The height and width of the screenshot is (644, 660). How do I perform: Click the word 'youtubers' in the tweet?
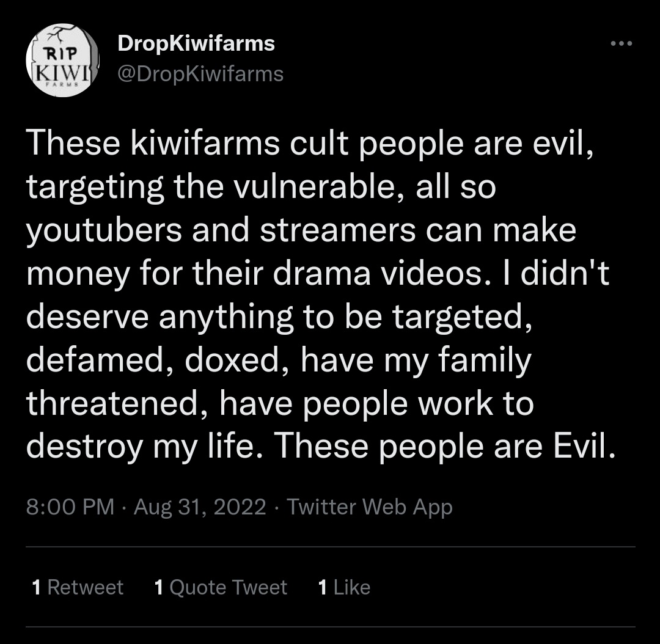click(104, 231)
